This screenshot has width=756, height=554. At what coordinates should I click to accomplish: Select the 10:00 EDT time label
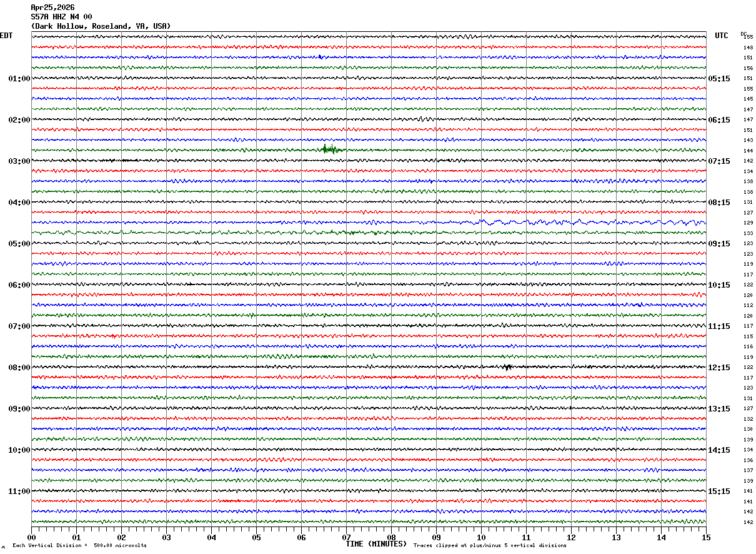[19, 450]
